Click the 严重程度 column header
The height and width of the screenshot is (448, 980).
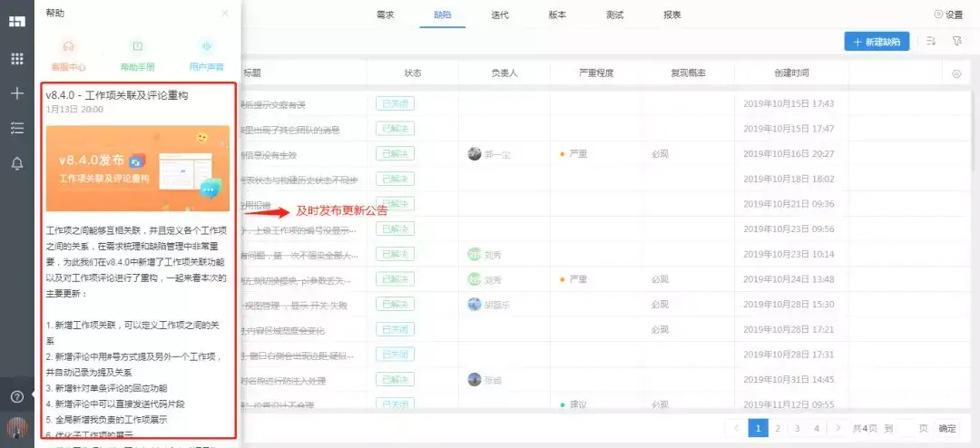tap(596, 73)
